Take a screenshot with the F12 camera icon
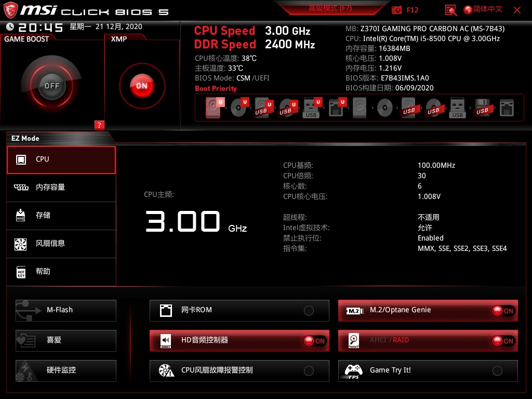The width and height of the screenshot is (532, 399). click(x=396, y=10)
